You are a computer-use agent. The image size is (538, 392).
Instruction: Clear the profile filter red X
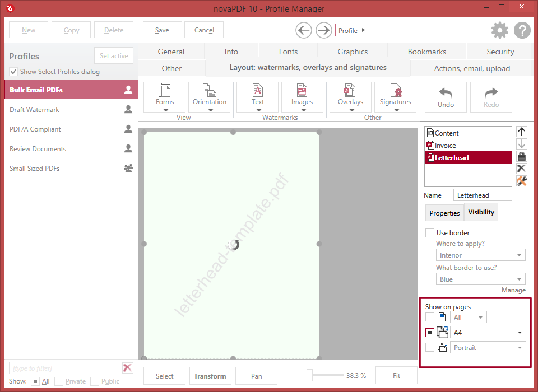click(127, 368)
